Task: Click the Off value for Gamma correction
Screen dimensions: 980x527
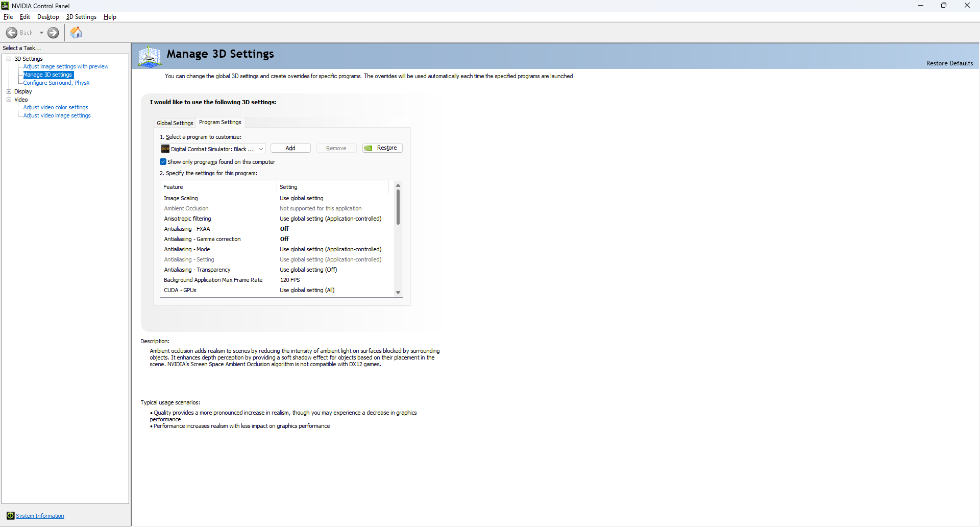Action: (284, 239)
